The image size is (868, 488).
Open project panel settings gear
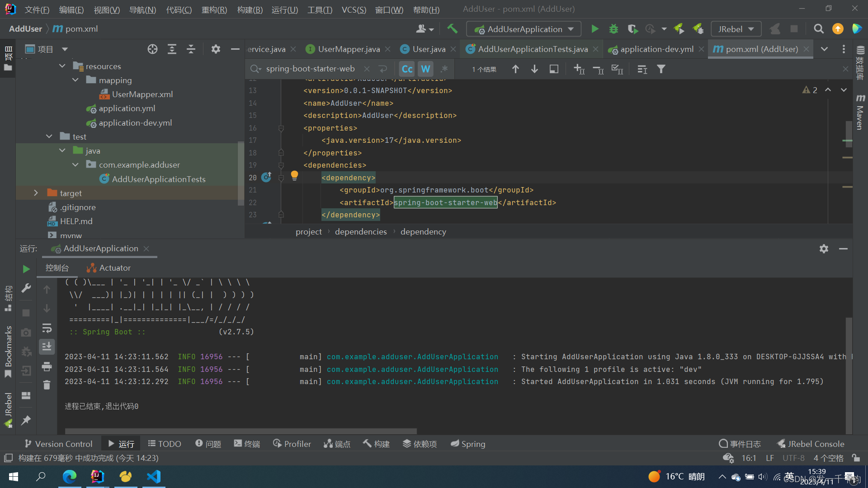tap(216, 49)
